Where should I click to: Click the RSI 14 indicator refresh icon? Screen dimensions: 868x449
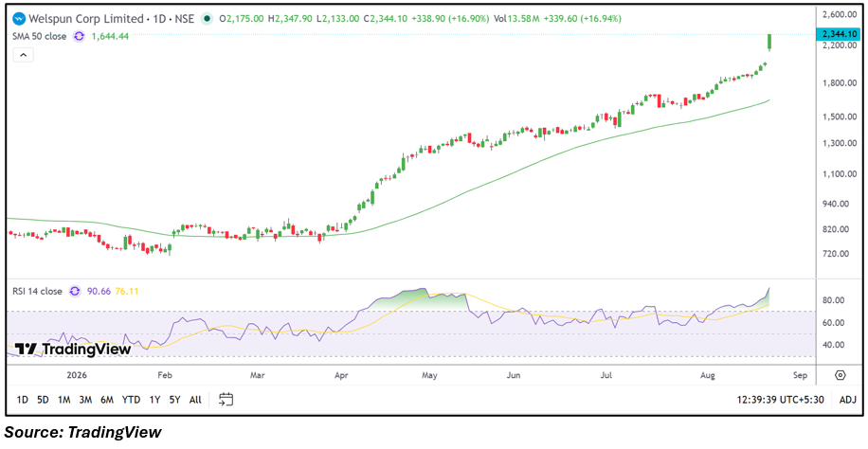coord(75,291)
